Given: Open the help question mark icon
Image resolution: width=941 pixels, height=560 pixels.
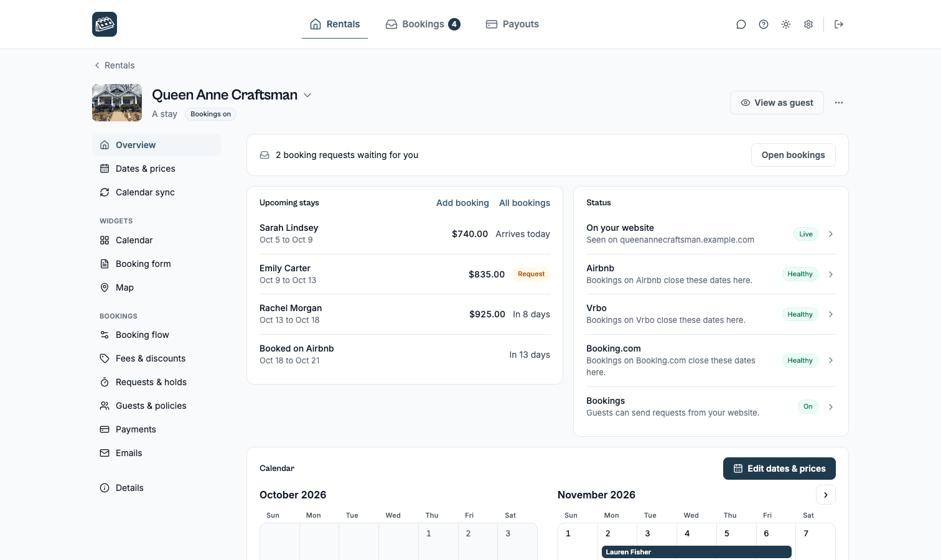Looking at the screenshot, I should tap(764, 24).
